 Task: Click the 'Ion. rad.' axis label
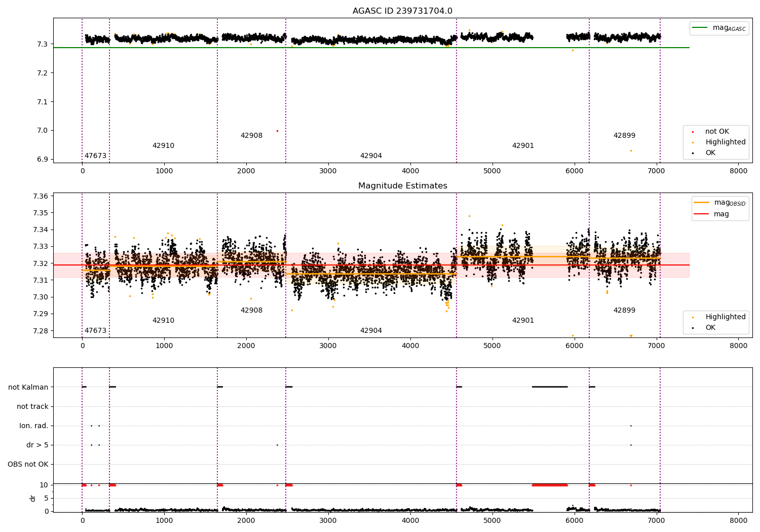click(34, 426)
